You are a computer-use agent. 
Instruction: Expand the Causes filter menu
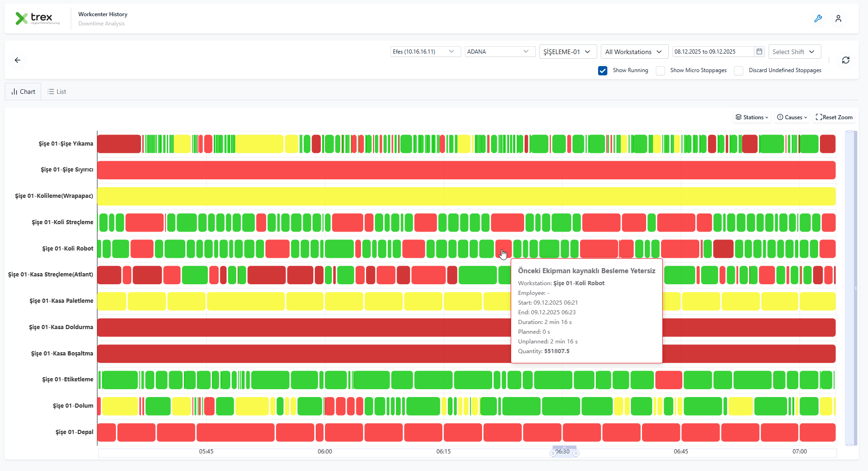click(x=792, y=117)
